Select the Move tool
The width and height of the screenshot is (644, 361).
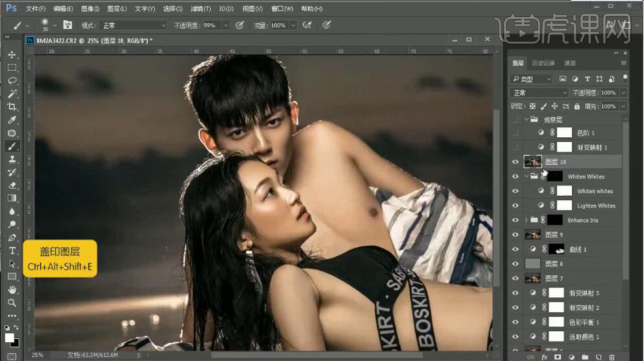pos(12,55)
